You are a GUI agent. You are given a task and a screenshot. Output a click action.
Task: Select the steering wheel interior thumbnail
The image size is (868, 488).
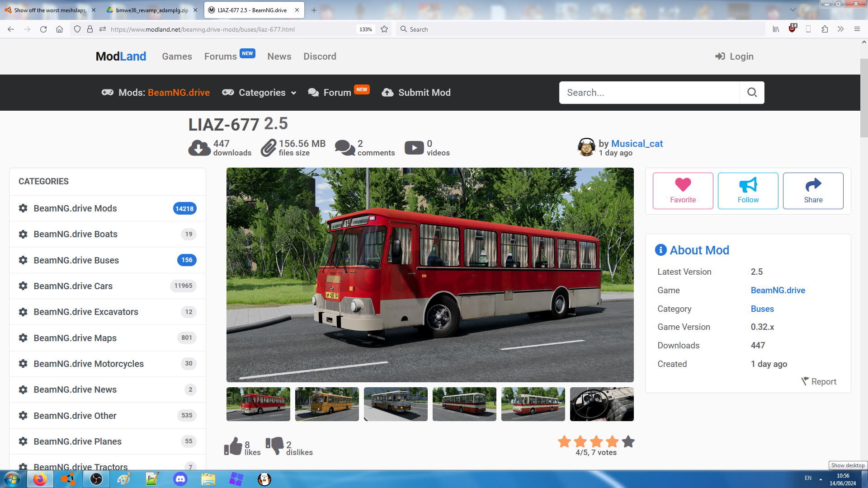pyautogui.click(x=602, y=404)
